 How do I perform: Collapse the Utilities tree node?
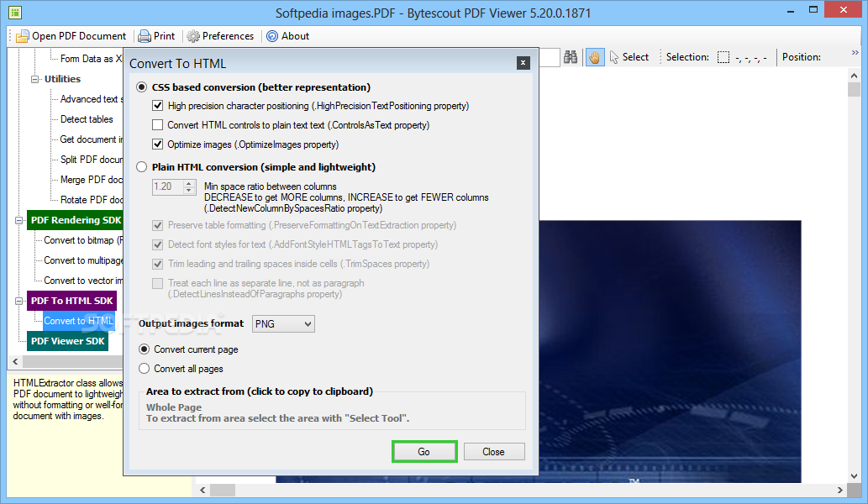click(x=35, y=79)
